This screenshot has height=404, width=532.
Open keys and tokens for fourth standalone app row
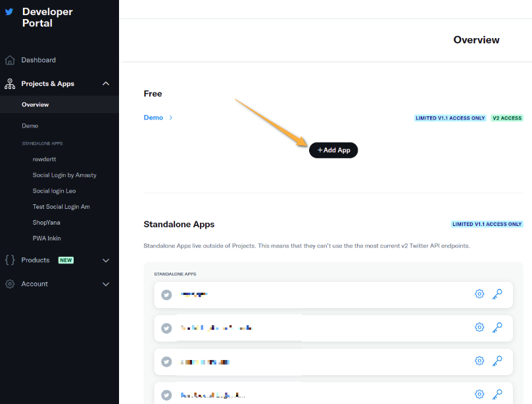coord(497,394)
